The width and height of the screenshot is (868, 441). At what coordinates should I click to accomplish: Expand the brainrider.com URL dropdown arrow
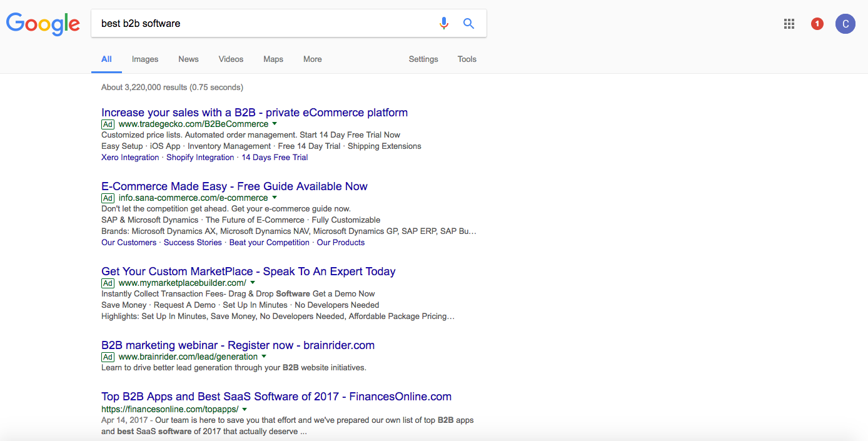point(264,357)
